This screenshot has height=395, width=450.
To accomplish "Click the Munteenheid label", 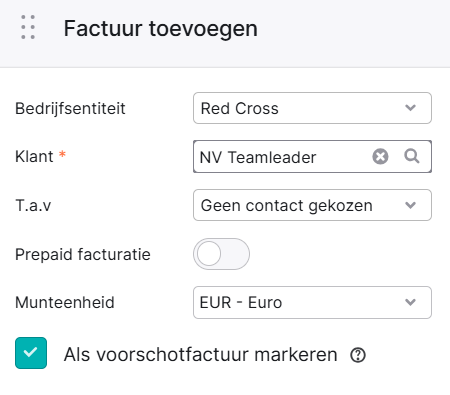I will coord(65,303).
